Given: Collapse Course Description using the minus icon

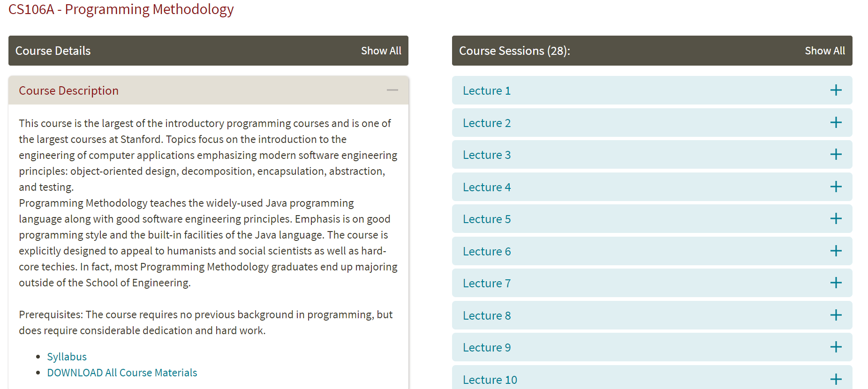Looking at the screenshot, I should [392, 90].
